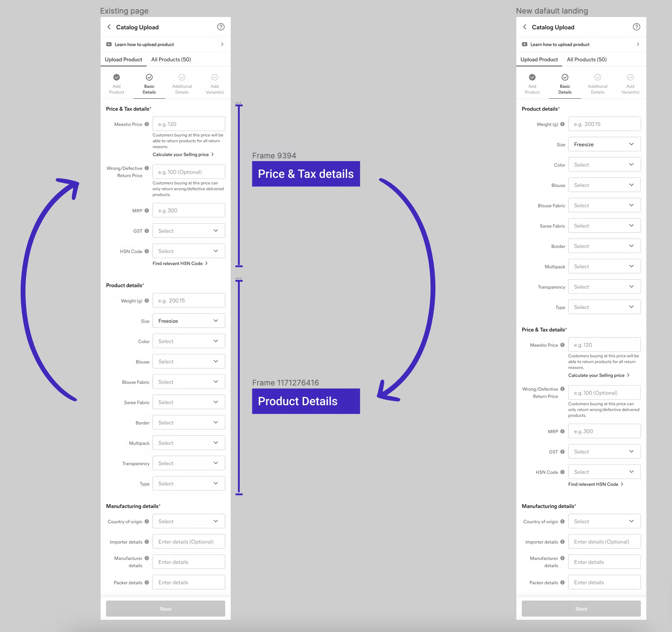672x632 pixels.
Task: Switch to Upload Product tab in New landing
Action: [x=539, y=59]
